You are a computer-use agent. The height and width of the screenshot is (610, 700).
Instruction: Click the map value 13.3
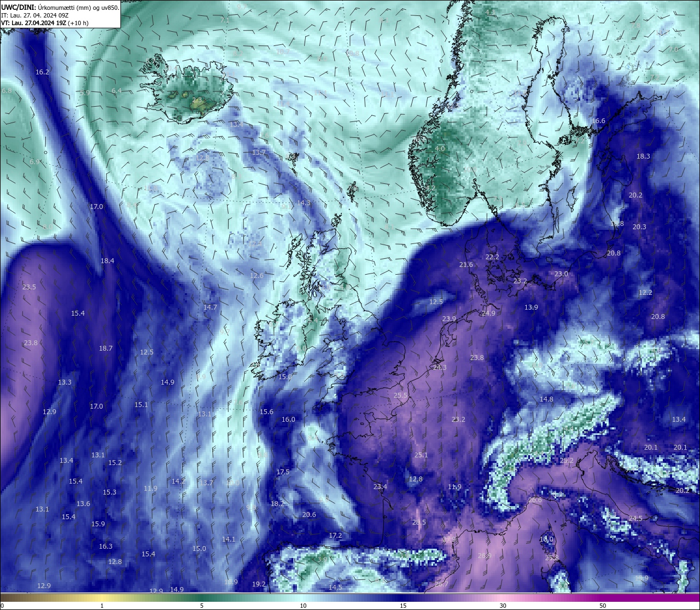[65, 382]
